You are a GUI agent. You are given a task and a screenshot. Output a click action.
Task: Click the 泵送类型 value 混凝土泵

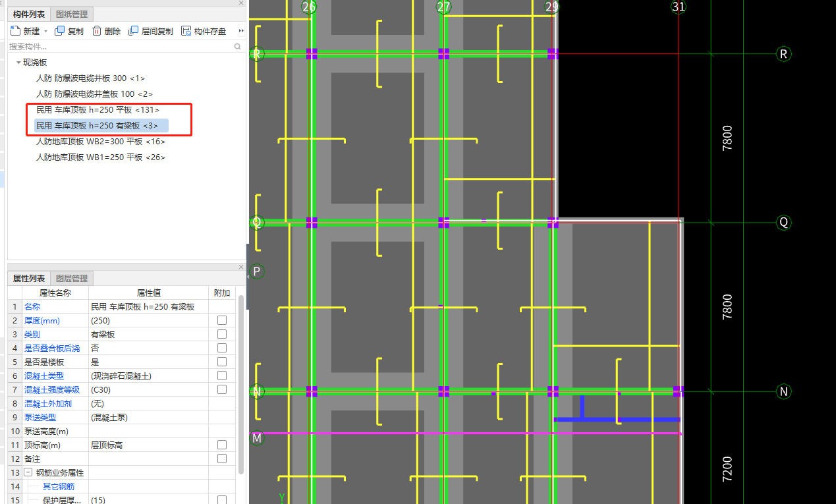149,417
